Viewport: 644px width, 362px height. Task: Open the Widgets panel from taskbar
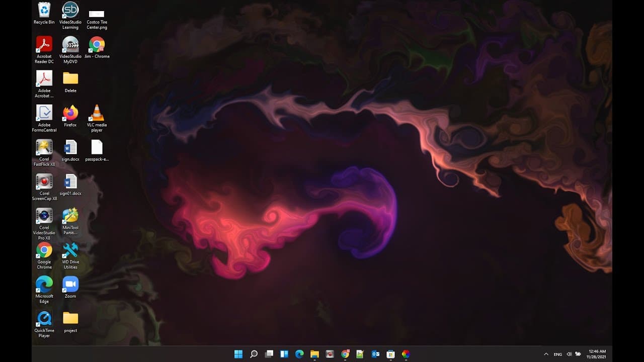tap(284, 354)
